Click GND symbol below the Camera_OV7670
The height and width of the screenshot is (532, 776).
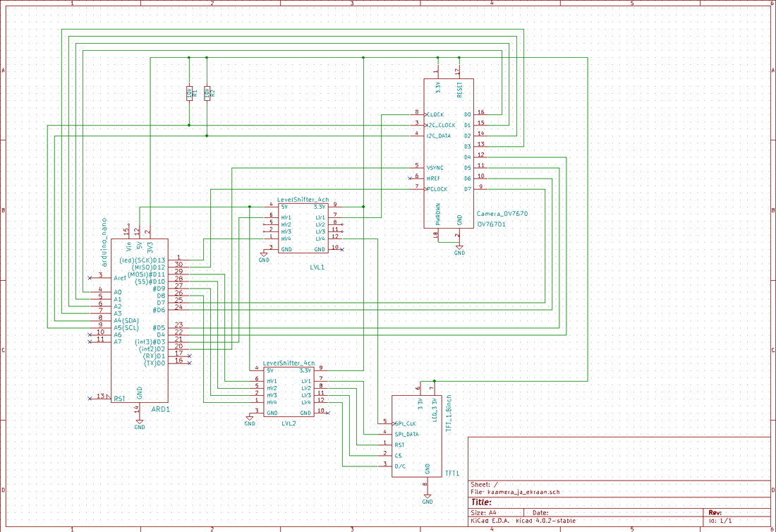click(459, 249)
